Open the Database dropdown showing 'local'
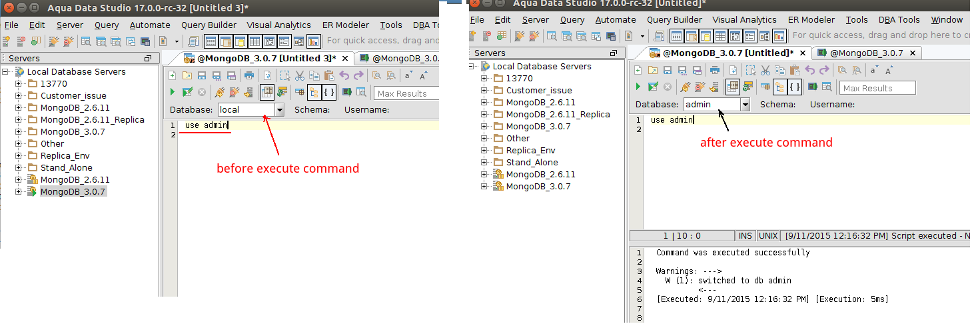 pyautogui.click(x=280, y=109)
